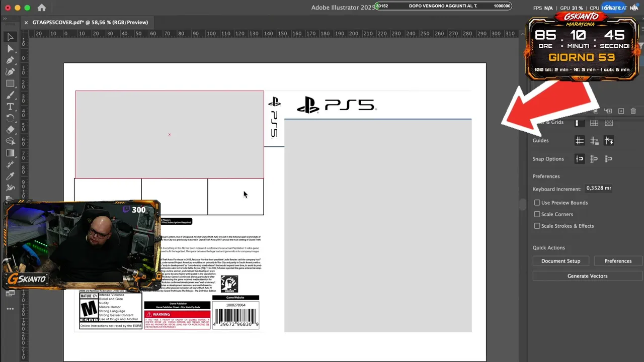
Task: Enable Scale Strokes & Effects checkbox
Action: tap(537, 226)
